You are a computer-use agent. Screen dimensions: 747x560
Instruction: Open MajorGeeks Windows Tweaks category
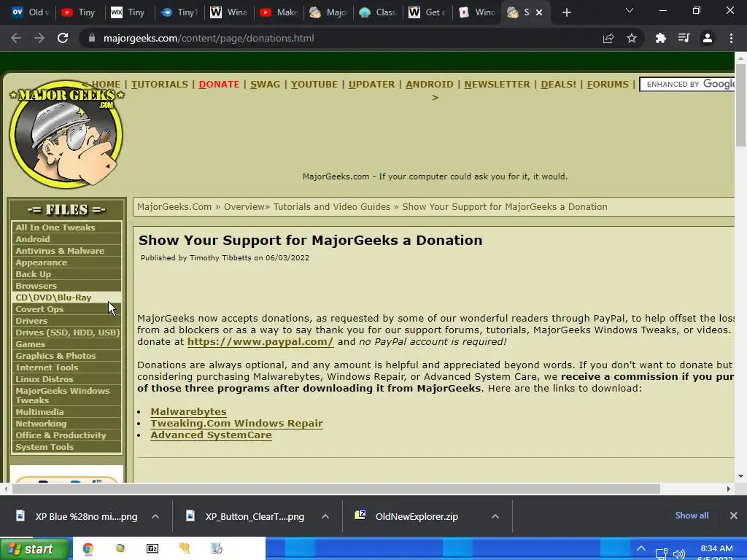[66, 395]
